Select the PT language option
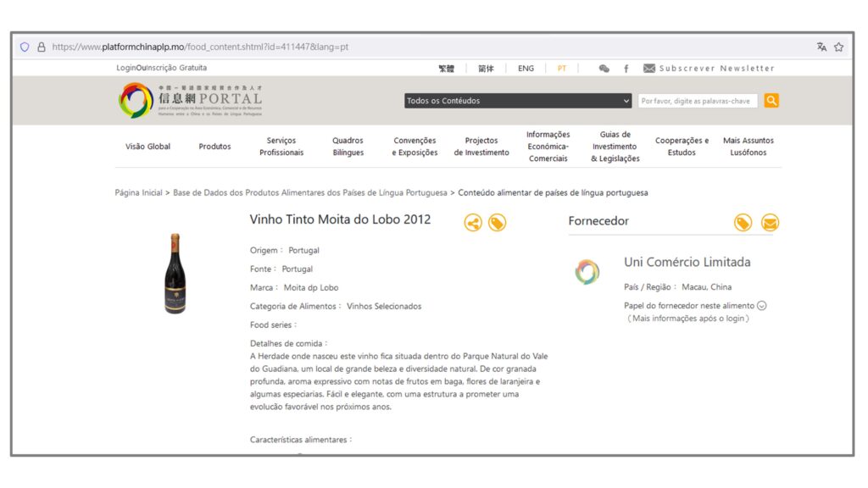Viewport: 868px width, 488px height. point(561,69)
